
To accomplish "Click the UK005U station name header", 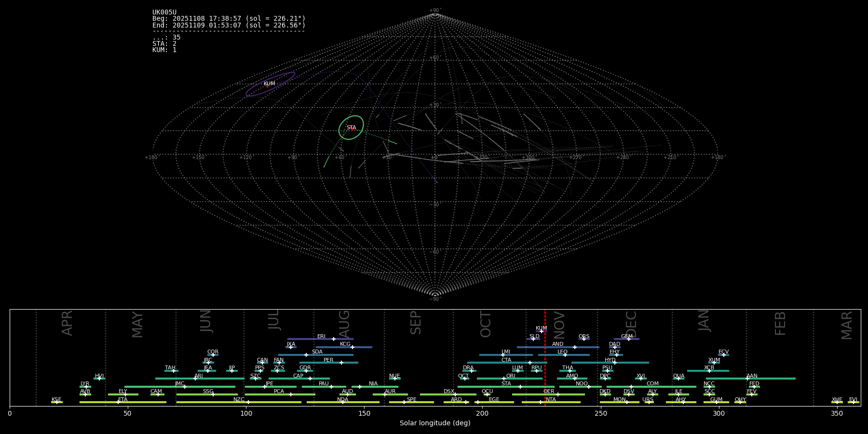I will (x=164, y=13).
